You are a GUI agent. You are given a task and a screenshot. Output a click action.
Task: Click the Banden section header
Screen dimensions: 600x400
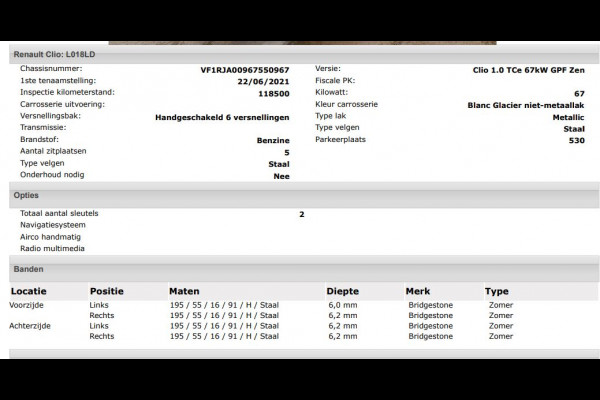[304, 269]
